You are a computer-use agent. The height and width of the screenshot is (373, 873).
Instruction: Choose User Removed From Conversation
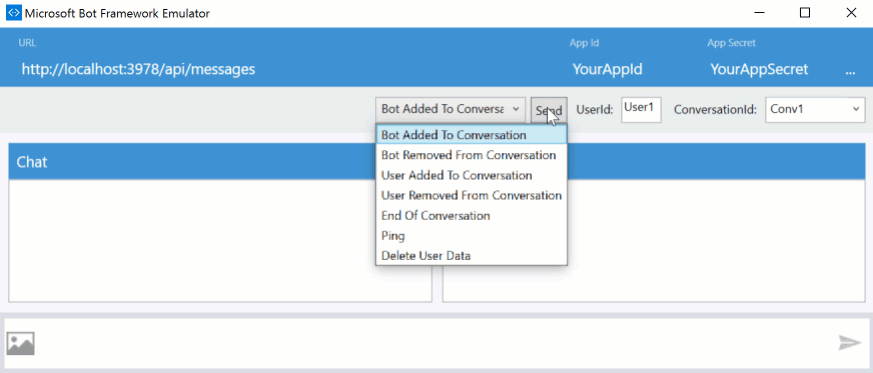[472, 195]
